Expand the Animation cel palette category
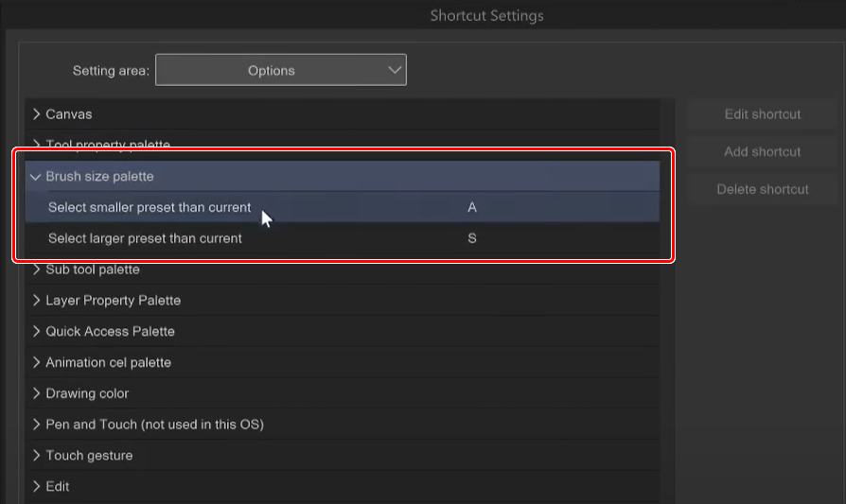846x504 pixels. click(36, 363)
